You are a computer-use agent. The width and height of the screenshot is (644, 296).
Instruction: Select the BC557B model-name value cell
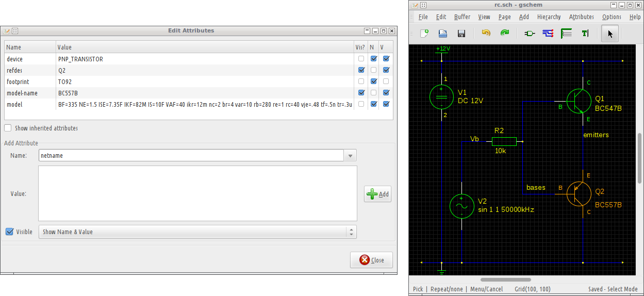(x=205, y=93)
